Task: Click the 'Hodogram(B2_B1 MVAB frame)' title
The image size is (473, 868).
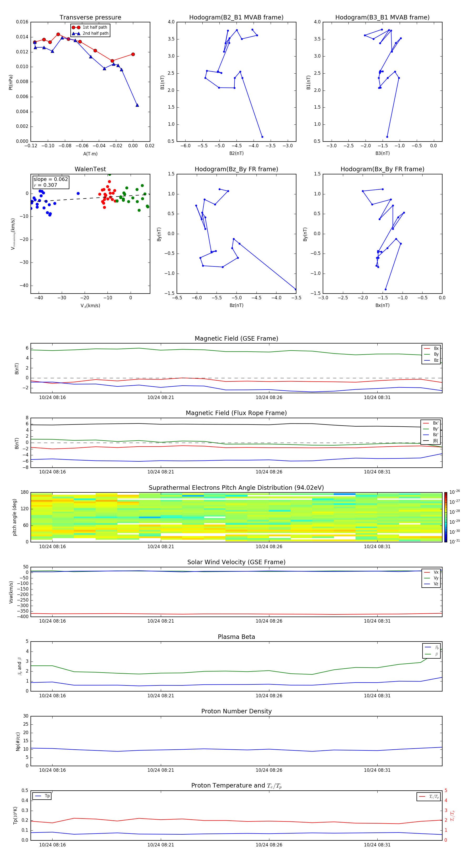Action: pyautogui.click(x=236, y=17)
